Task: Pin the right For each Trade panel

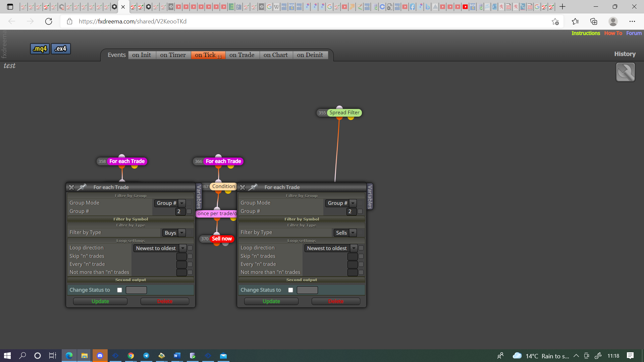Action: (x=253, y=187)
